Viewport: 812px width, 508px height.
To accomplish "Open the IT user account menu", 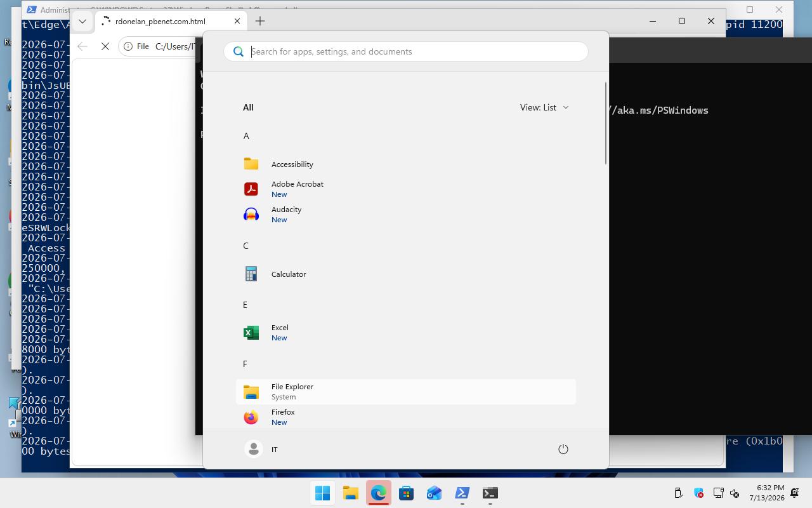I will point(261,449).
